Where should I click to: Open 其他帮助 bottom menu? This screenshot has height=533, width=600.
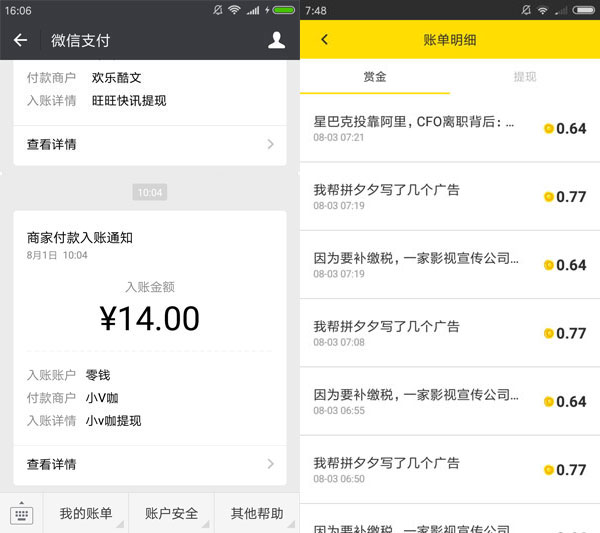click(x=257, y=513)
